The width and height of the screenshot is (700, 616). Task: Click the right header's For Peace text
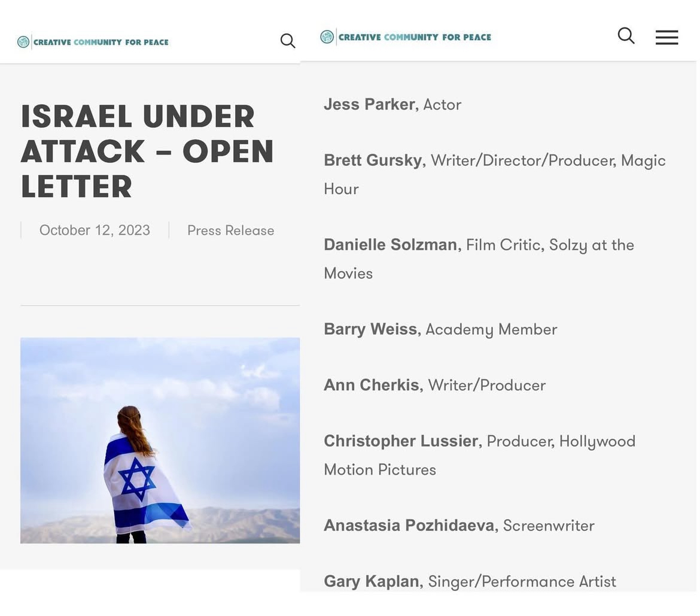pyautogui.click(x=467, y=37)
